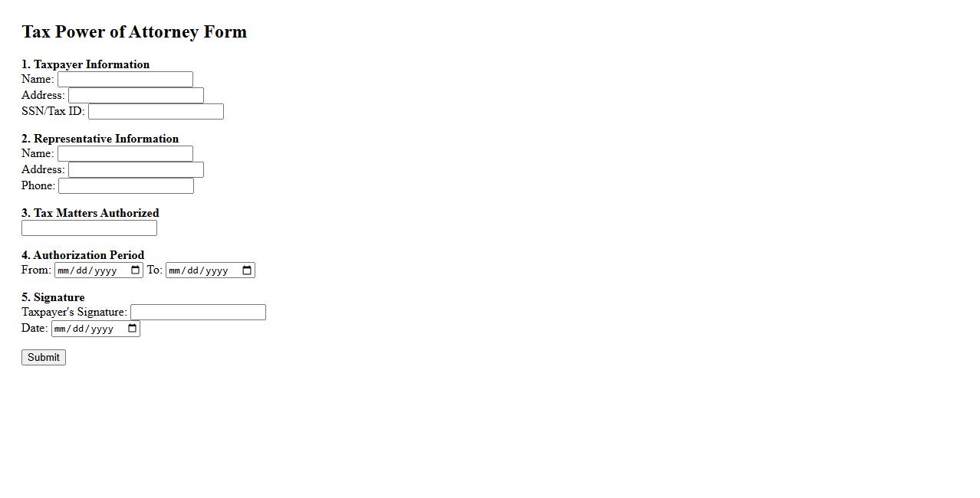Click the Representative Name input field
980x498 pixels.
click(x=125, y=154)
